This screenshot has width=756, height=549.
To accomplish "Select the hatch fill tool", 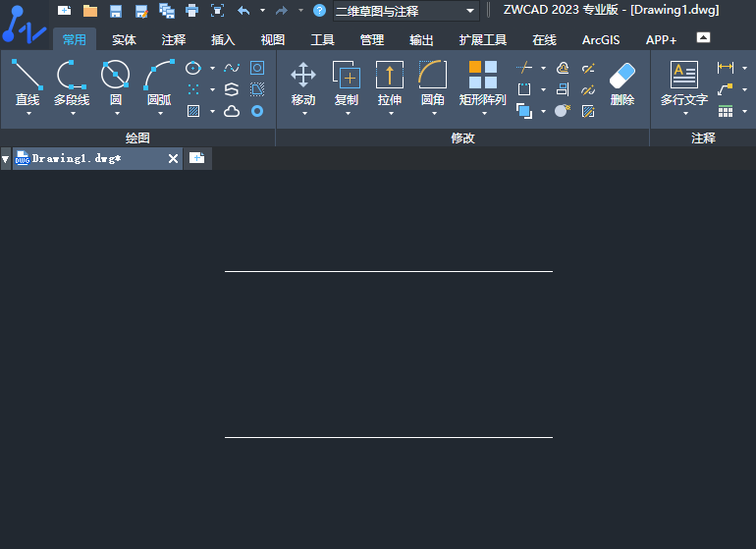I will 193,111.
